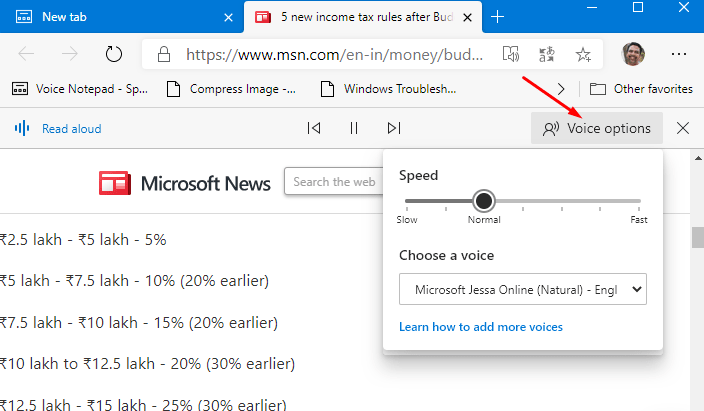The image size is (704, 411).
Task: Pause the read aloud playback
Action: (354, 128)
